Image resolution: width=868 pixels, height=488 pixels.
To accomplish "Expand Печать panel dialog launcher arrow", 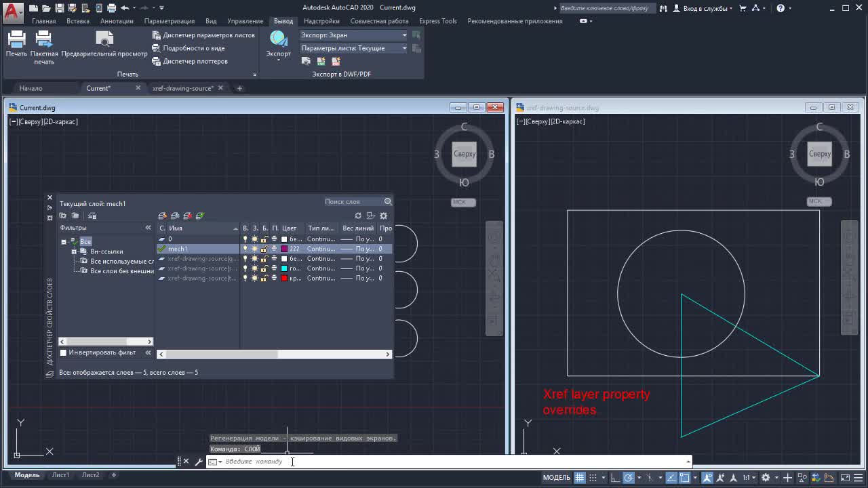I will [255, 75].
